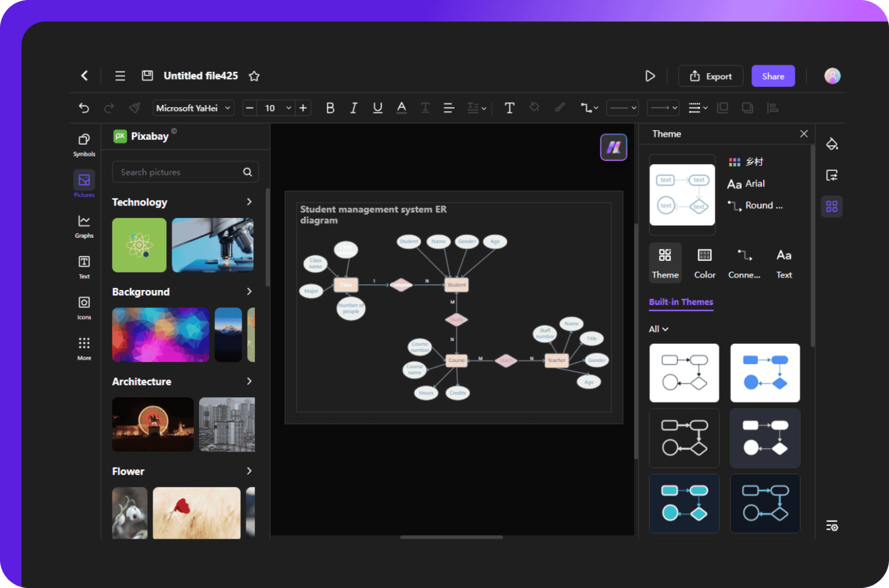Toggle italic formatting
The image size is (889, 588).
pos(354,108)
